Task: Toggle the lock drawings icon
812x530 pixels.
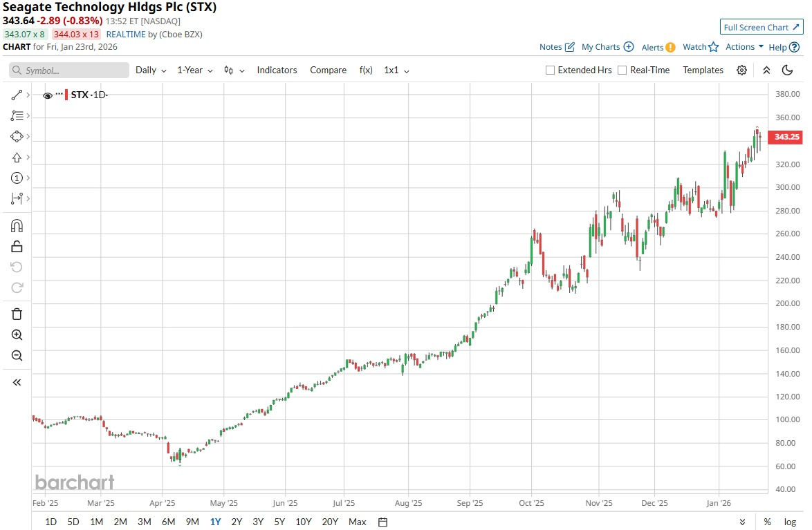Action: [17, 247]
